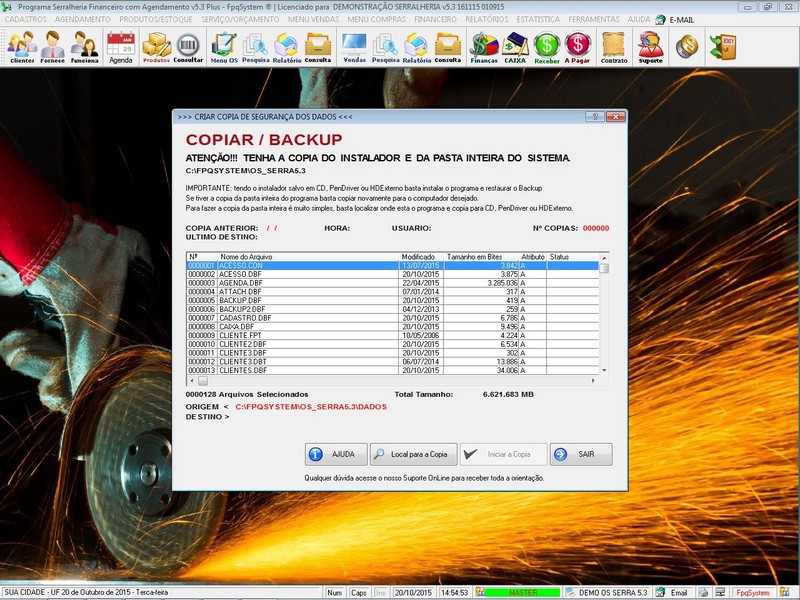Open the Menu OS icon
This screenshot has height=600, width=800.
click(224, 47)
